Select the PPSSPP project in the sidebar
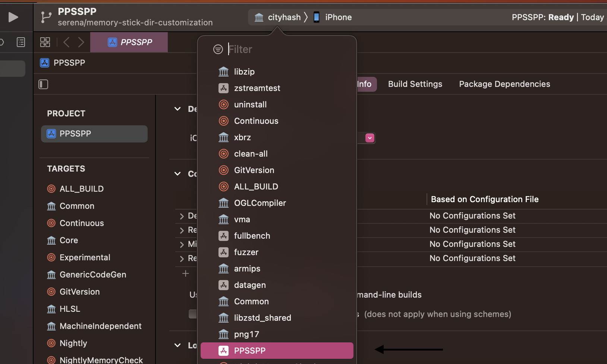 coord(94,134)
